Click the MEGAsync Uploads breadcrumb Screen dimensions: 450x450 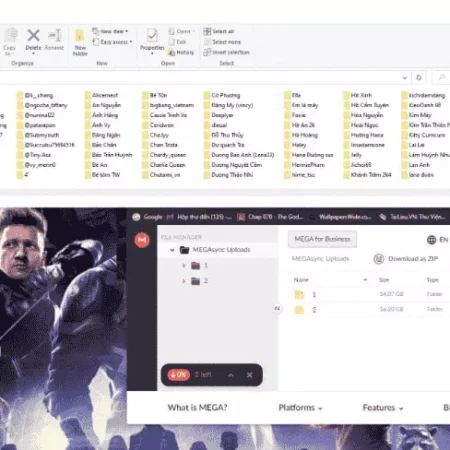[x=320, y=259]
